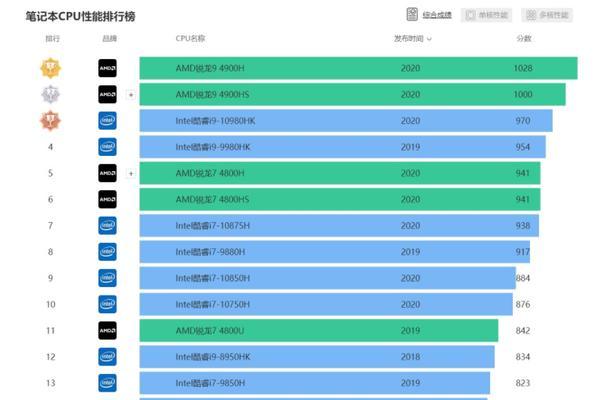
Task: Click rank number 4
Action: coord(50,147)
